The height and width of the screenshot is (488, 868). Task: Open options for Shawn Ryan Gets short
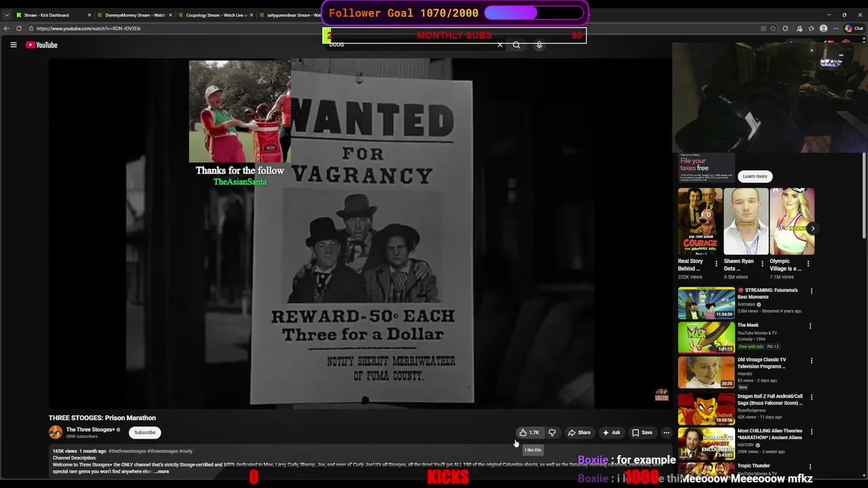[762, 264]
